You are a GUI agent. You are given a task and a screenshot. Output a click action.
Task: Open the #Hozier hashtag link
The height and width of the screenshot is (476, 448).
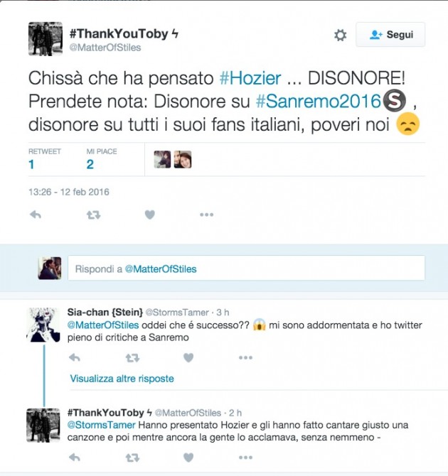tap(250, 78)
